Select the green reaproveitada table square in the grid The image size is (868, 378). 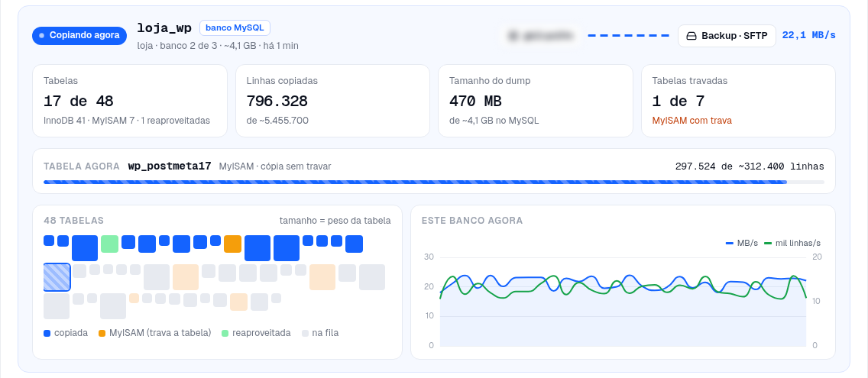point(109,244)
